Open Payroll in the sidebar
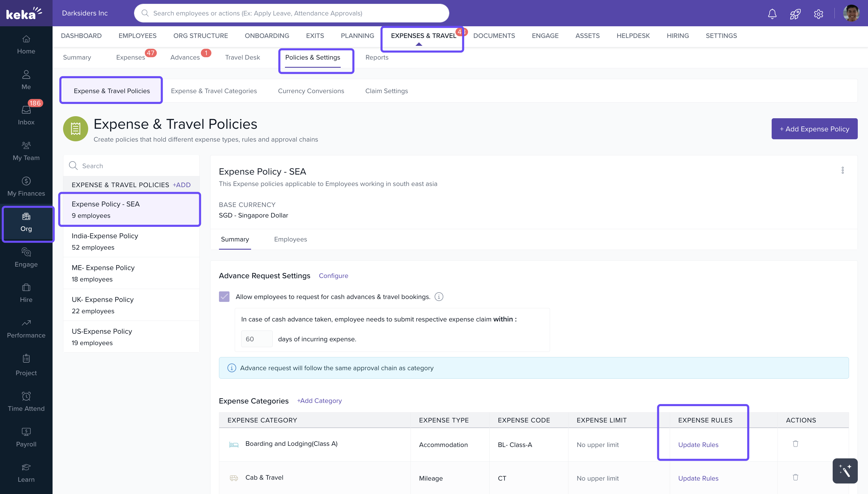 tap(26, 437)
